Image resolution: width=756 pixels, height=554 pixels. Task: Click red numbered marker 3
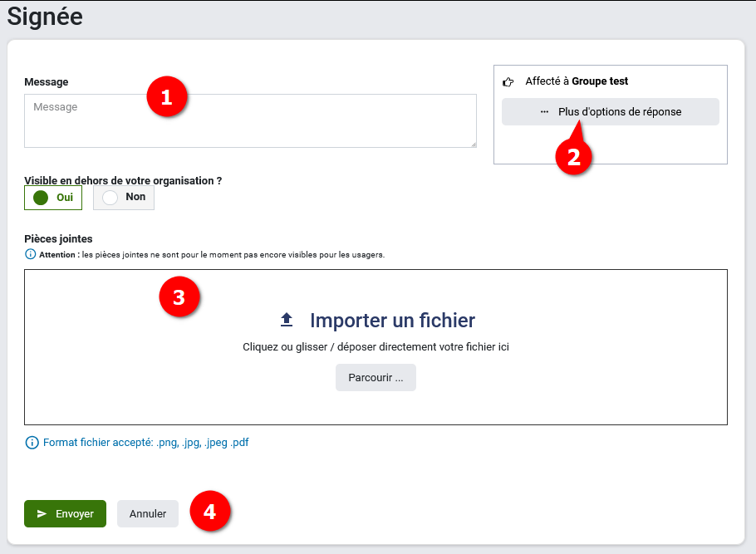tap(179, 299)
